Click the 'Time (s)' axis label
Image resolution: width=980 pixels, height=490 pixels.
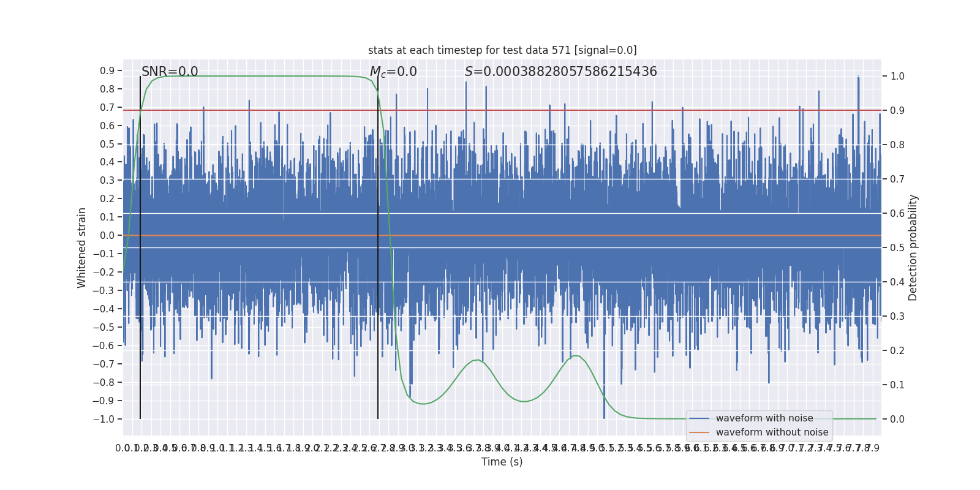[x=502, y=462]
